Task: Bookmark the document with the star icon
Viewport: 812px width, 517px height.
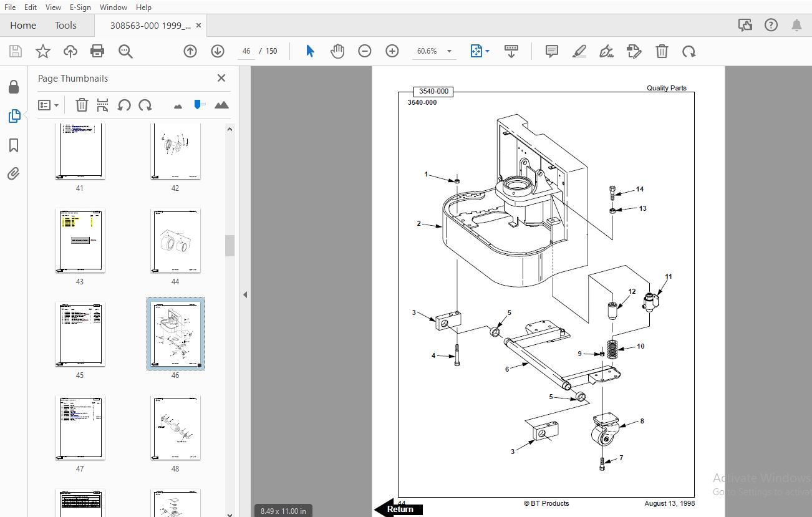Action: click(x=42, y=51)
